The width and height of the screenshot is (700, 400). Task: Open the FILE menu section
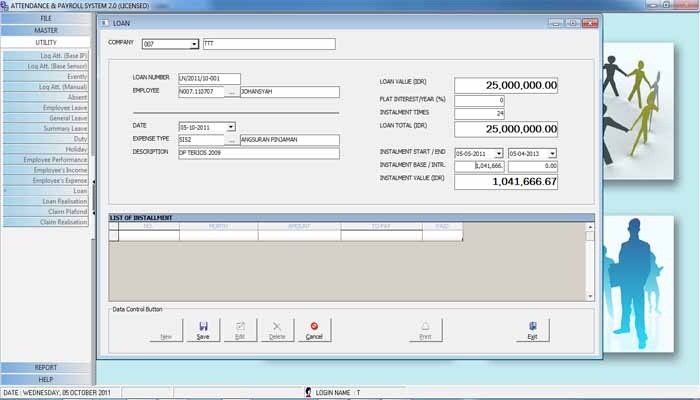tap(46, 18)
